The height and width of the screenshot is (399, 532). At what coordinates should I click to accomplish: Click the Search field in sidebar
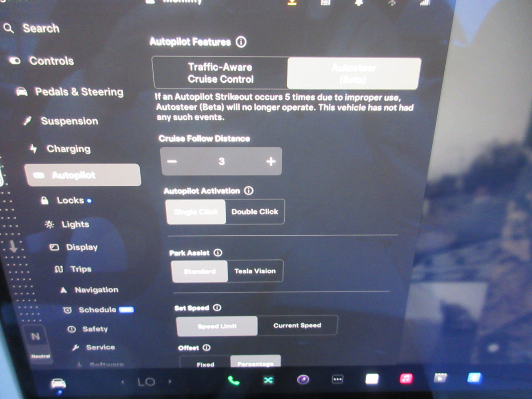click(x=41, y=28)
